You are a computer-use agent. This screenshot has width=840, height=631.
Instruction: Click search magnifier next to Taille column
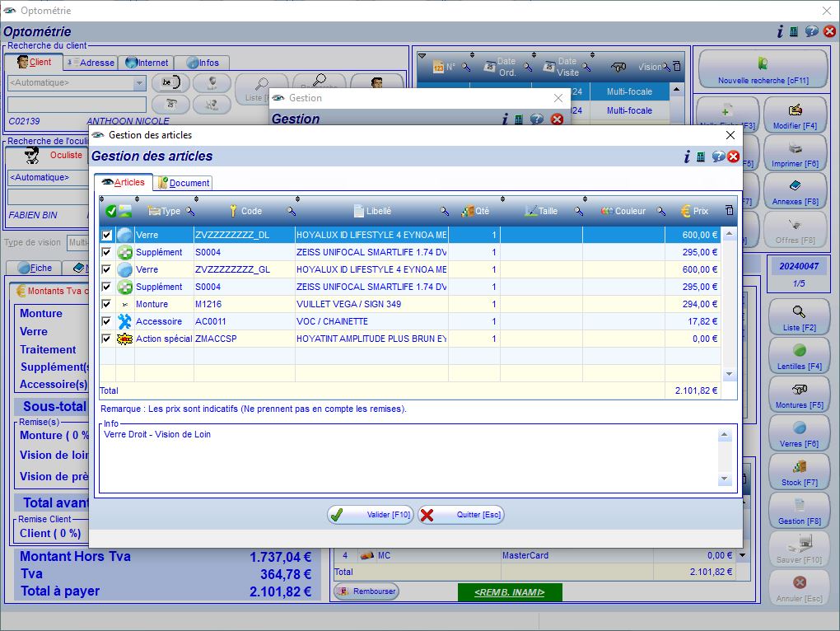579,211
